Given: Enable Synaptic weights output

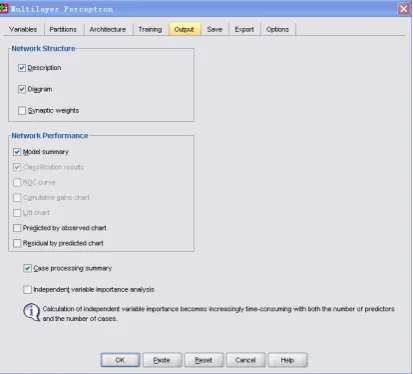Looking at the screenshot, I should (22, 110).
